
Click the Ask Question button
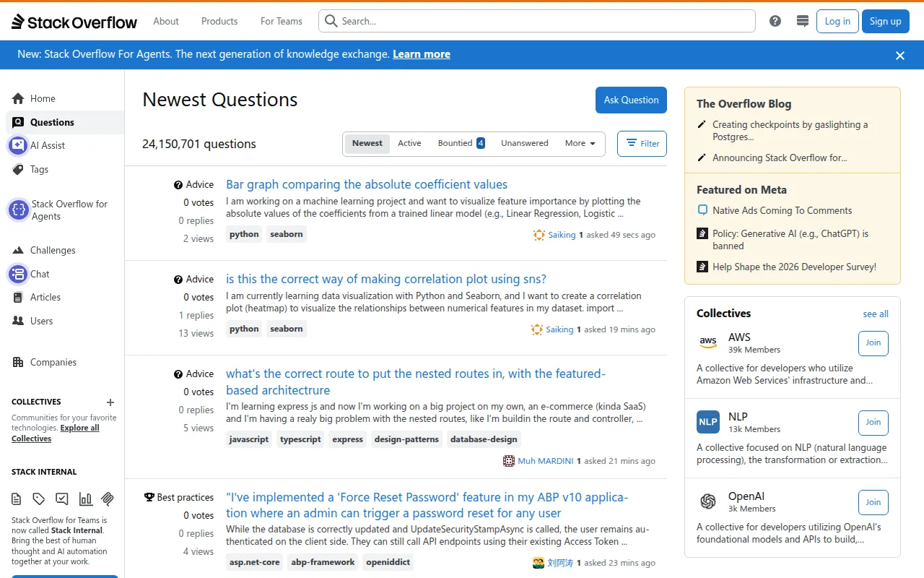click(x=631, y=100)
